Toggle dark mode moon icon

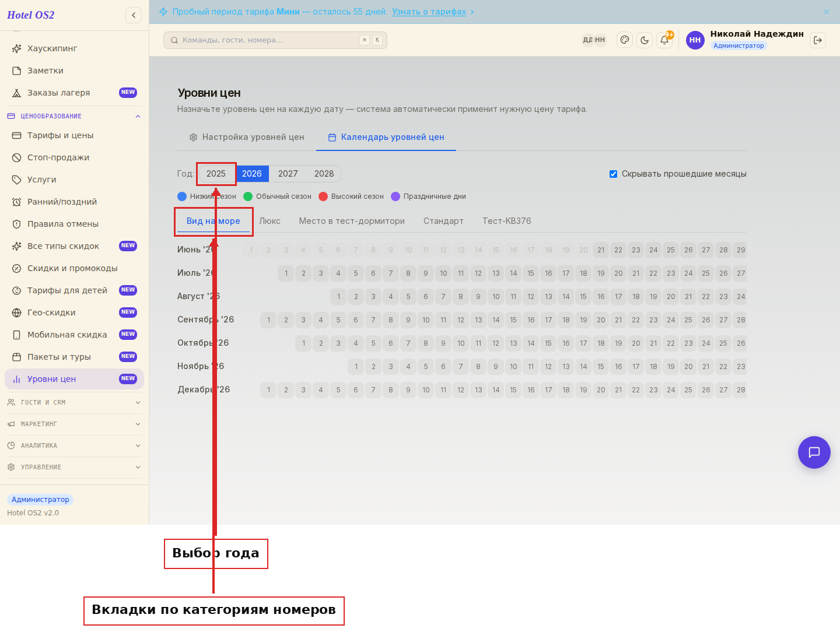click(x=645, y=40)
